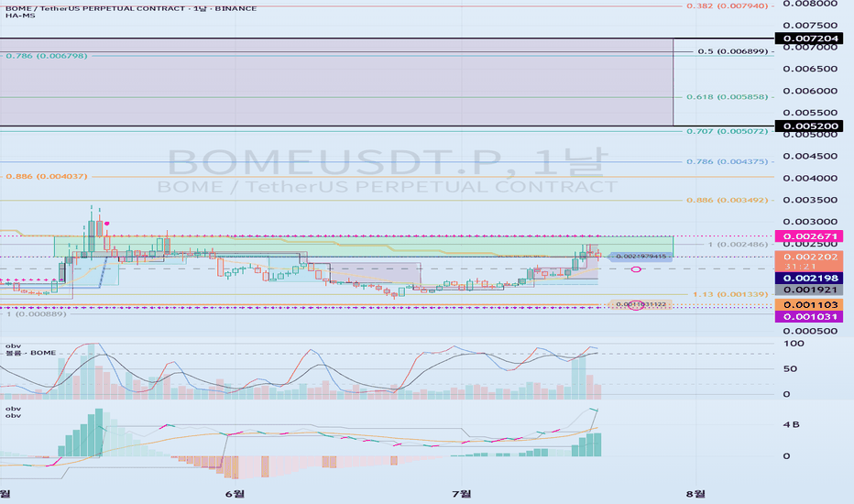
Task: Click the 0.0021979415 blue arrow label
Action: coord(640,257)
